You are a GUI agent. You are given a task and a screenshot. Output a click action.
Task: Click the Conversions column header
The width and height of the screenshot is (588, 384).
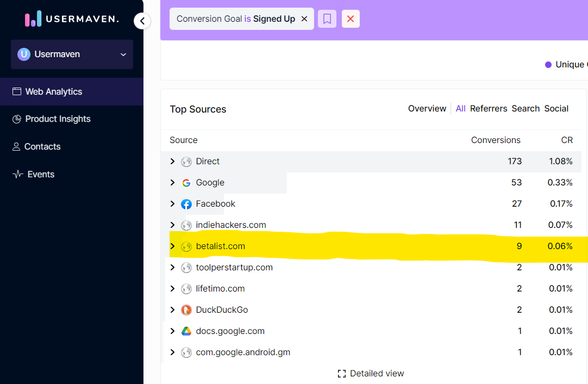pos(496,140)
